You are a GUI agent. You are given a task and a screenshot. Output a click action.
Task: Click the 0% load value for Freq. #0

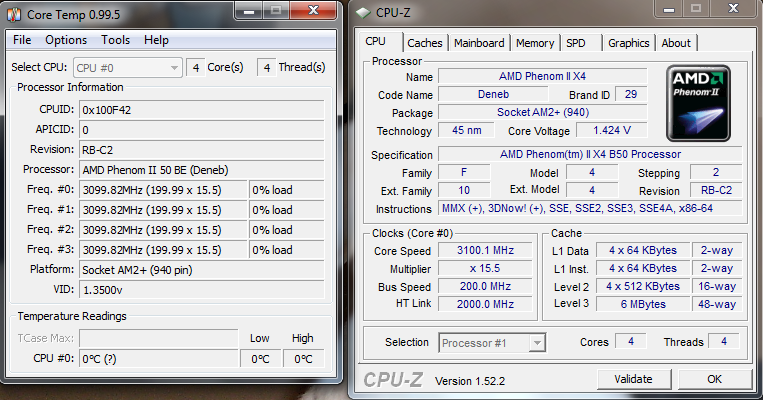(x=287, y=190)
